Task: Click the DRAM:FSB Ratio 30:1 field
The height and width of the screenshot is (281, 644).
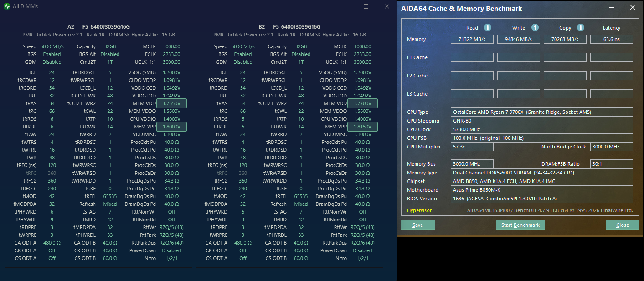Action: pos(612,164)
